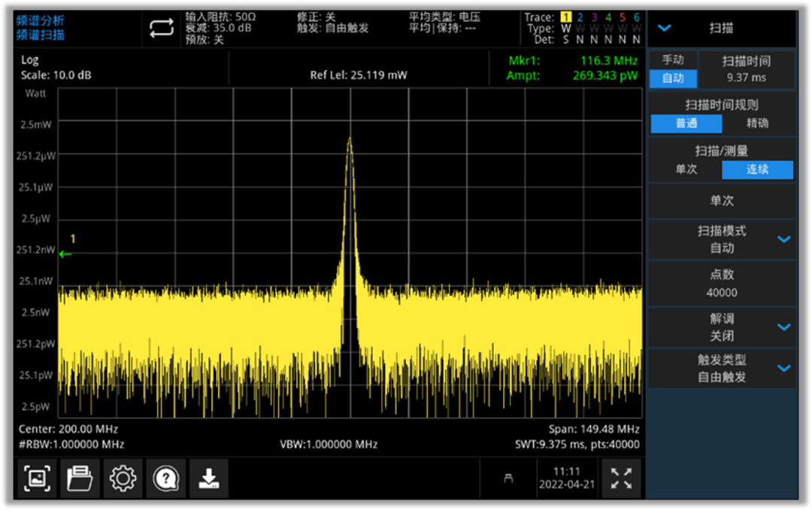Viewport: 812px width, 510px height.
Task: Select single (单次) sweep/measure mode
Action: tap(686, 170)
